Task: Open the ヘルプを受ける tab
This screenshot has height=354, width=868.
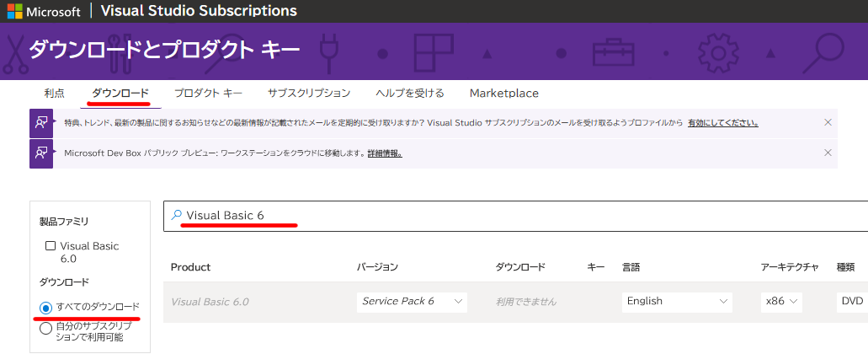Action: pos(410,93)
